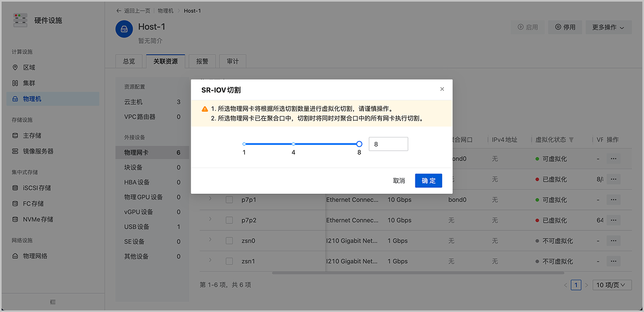Cancel the dialog with 取消 button
Screen dimensions: 644x312
[399, 181]
